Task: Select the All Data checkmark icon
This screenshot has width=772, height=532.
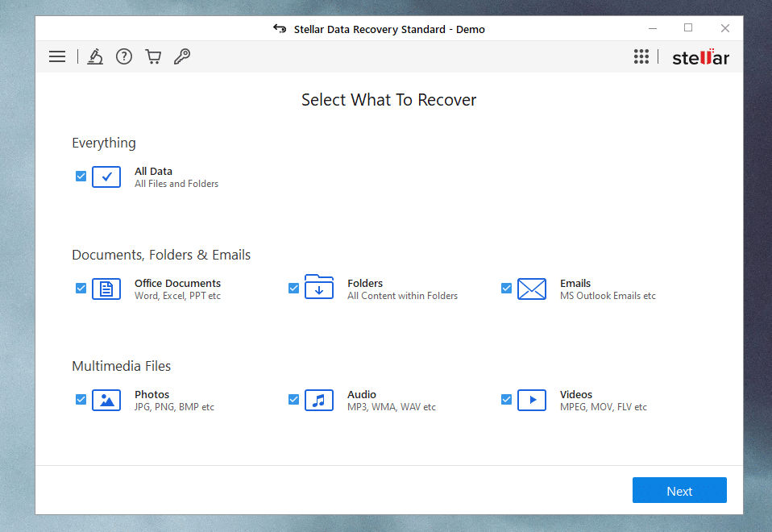Action: [106, 176]
